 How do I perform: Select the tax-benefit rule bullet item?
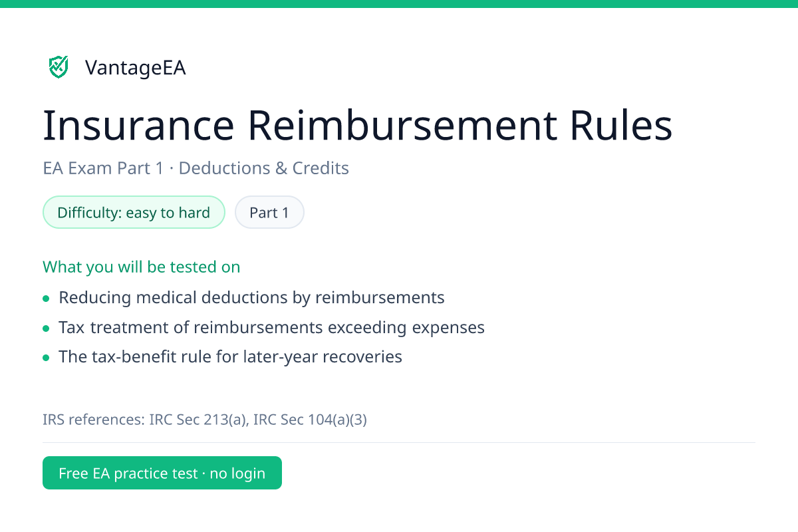tap(230, 357)
